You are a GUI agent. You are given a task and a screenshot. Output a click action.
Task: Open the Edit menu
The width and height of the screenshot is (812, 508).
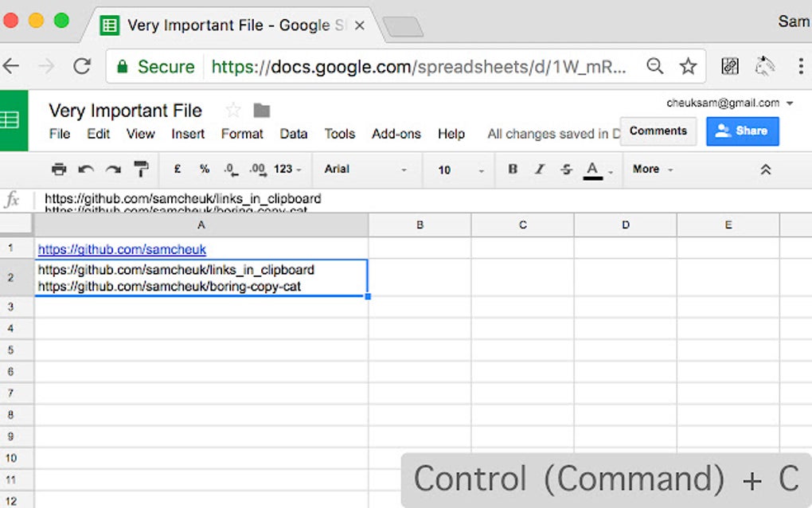coord(99,134)
